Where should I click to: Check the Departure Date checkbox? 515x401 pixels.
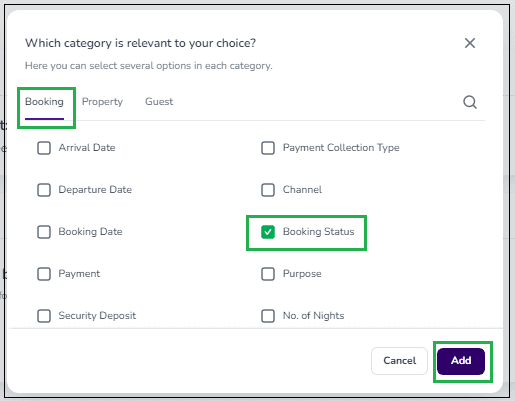pos(44,190)
